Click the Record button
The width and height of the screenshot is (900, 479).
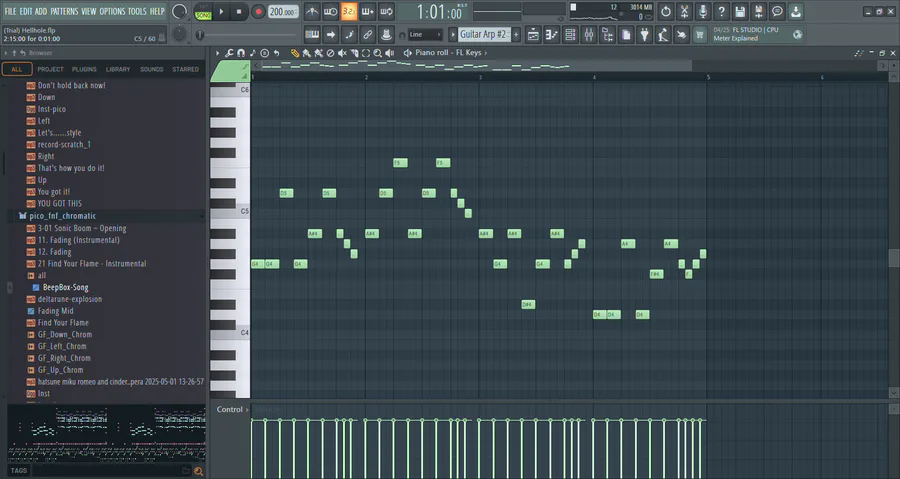(x=258, y=11)
